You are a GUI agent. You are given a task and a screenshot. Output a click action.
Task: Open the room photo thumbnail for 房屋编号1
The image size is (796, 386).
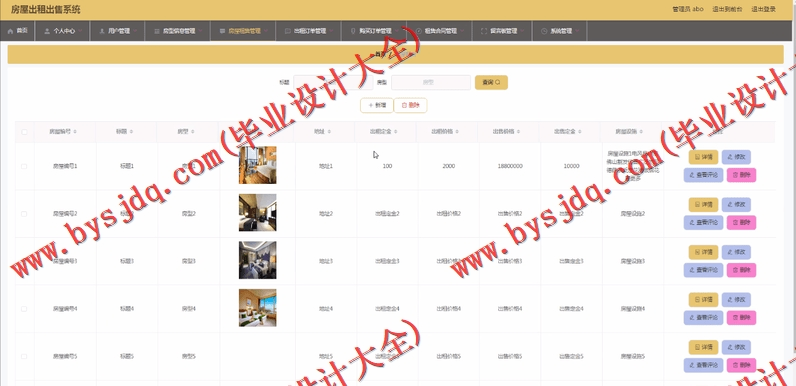point(258,165)
